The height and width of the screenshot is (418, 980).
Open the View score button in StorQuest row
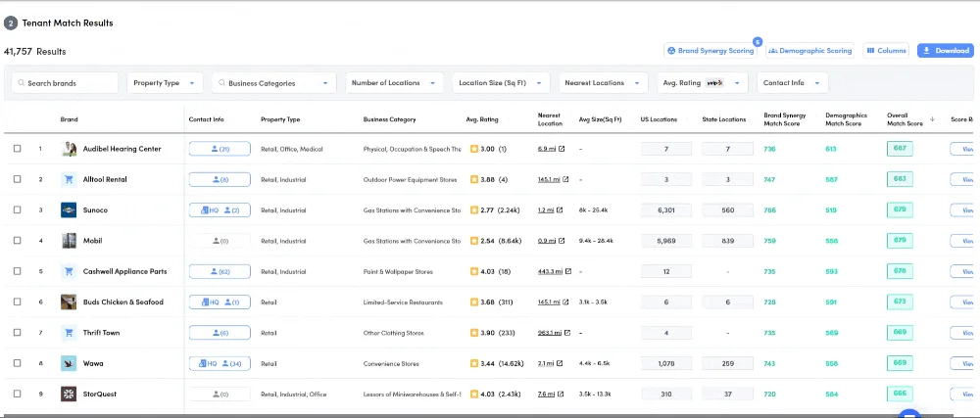964,394
